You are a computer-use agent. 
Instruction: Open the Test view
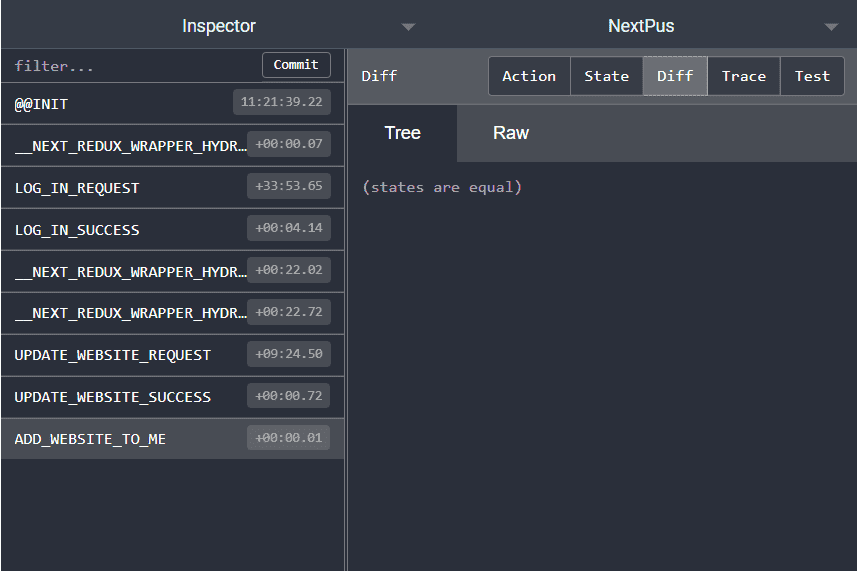[812, 76]
